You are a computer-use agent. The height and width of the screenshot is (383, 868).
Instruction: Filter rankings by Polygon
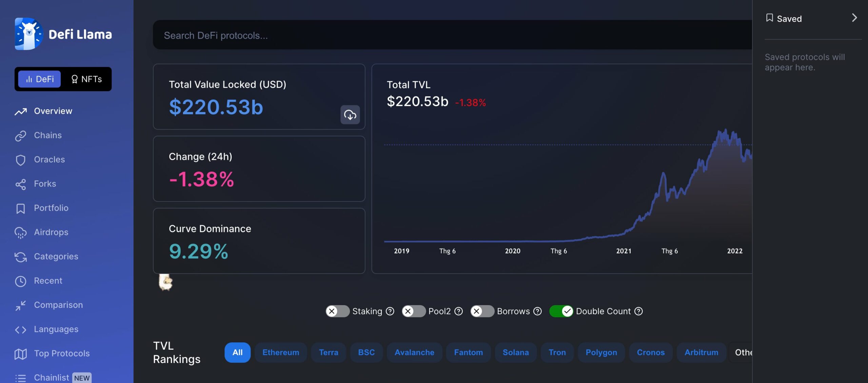pyautogui.click(x=601, y=352)
